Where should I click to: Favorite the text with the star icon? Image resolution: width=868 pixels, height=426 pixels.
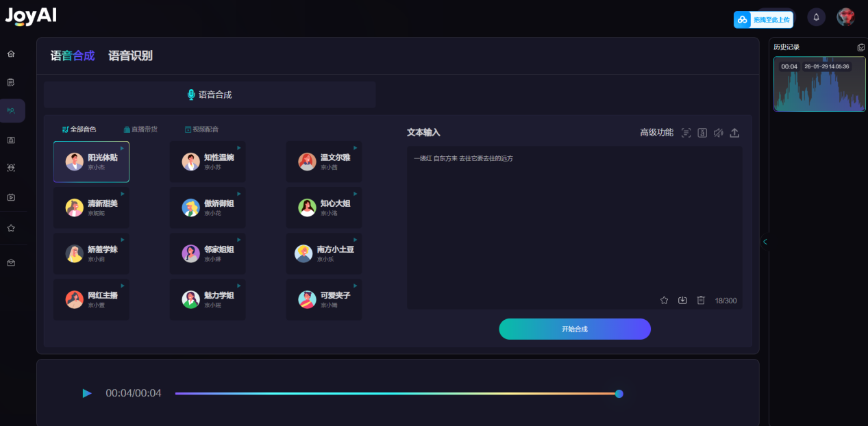point(664,300)
